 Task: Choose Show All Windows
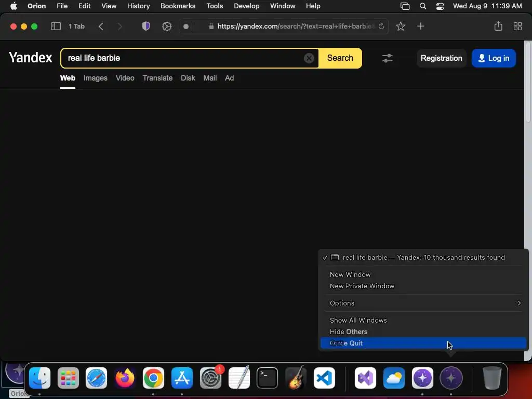point(423,320)
